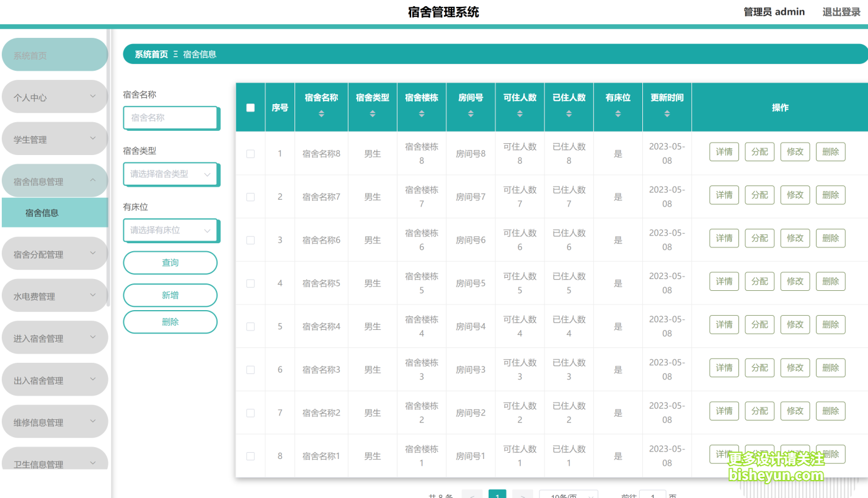Viewport: 868px width, 498px height.
Task: Click 退出登录 at the top right
Action: (x=841, y=11)
